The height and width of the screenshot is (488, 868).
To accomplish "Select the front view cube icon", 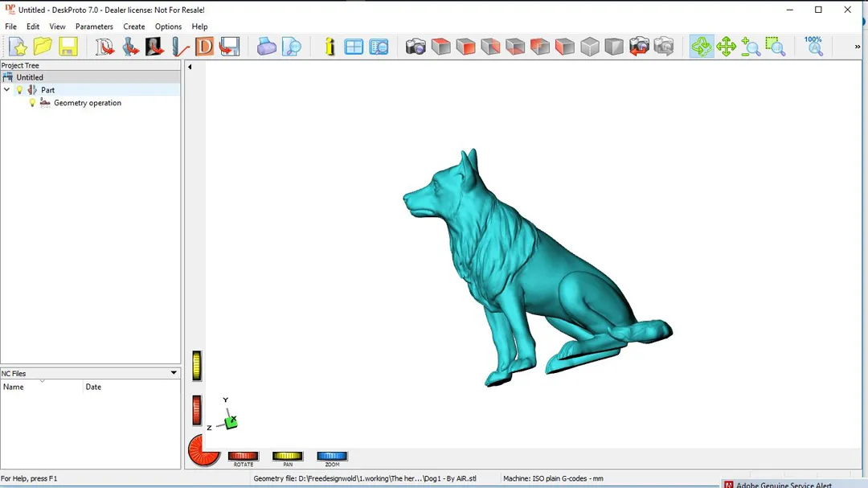I will (465, 47).
